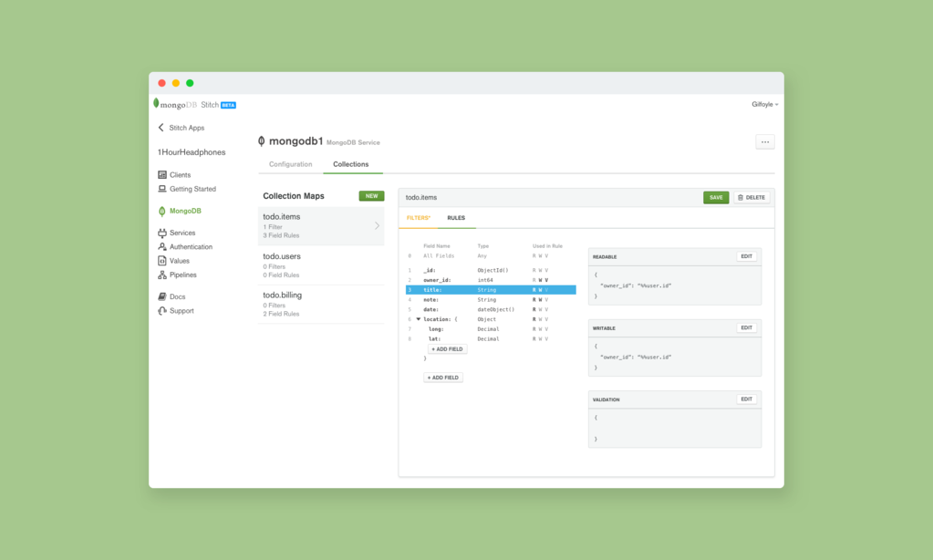This screenshot has width=933, height=560.
Task: Open Authentication in the sidebar
Action: (x=185, y=246)
